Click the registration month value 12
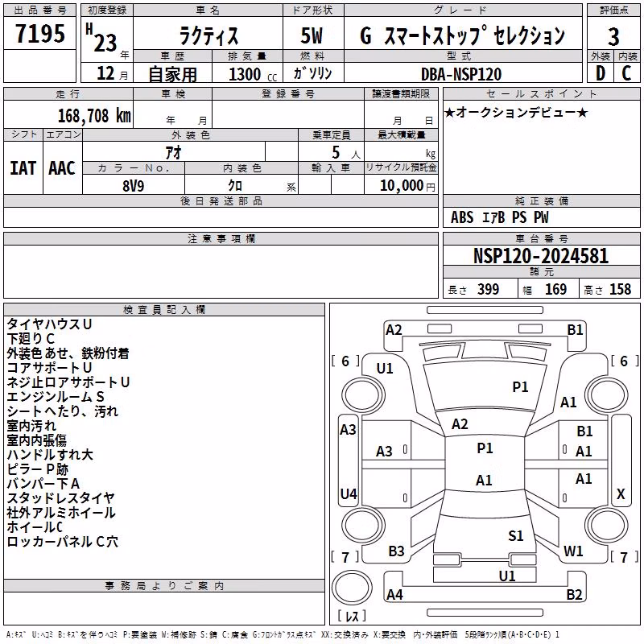Viewport: 644px width, 644px height. 105,73
